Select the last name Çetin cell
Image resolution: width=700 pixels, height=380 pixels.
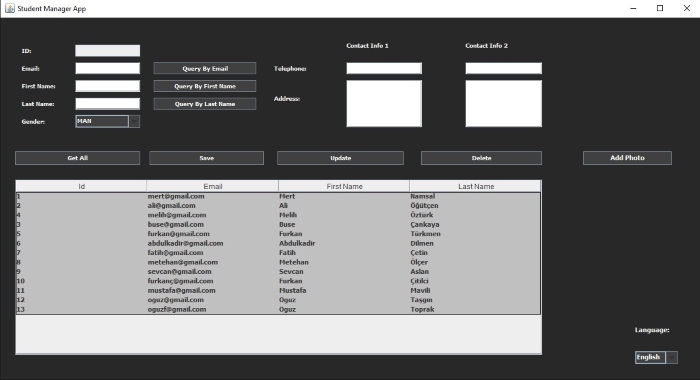[475, 253]
